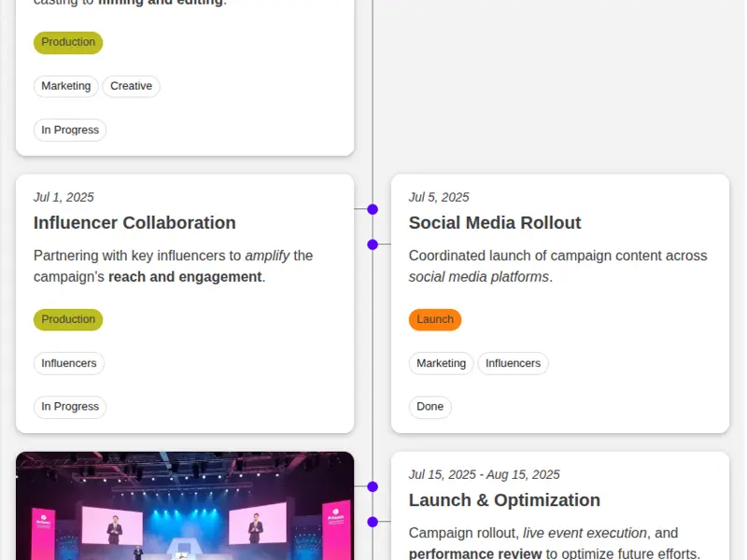Screen dimensions: 747x560
Task: Click Production tag in Influencer Collaboration card
Action: [x=68, y=319]
